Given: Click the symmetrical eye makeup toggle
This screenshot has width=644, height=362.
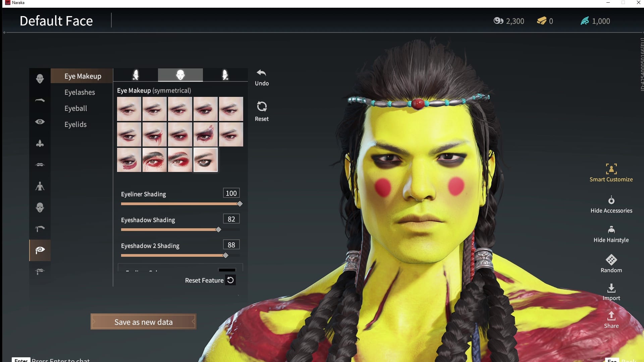Looking at the screenshot, I should click(x=180, y=75).
